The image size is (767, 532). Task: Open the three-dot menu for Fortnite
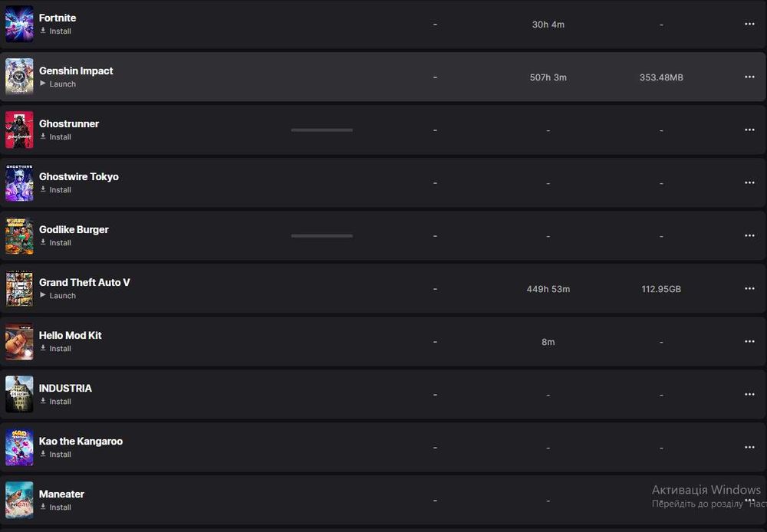749,24
